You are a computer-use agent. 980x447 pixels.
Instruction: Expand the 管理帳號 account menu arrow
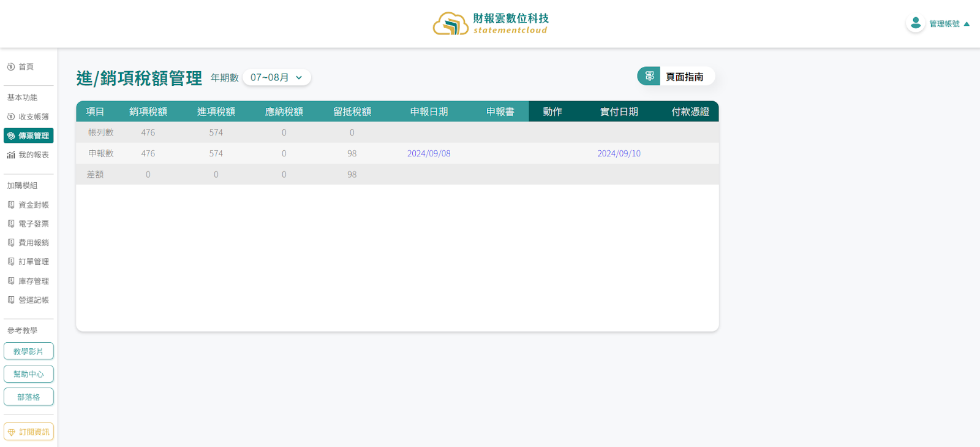(x=967, y=24)
